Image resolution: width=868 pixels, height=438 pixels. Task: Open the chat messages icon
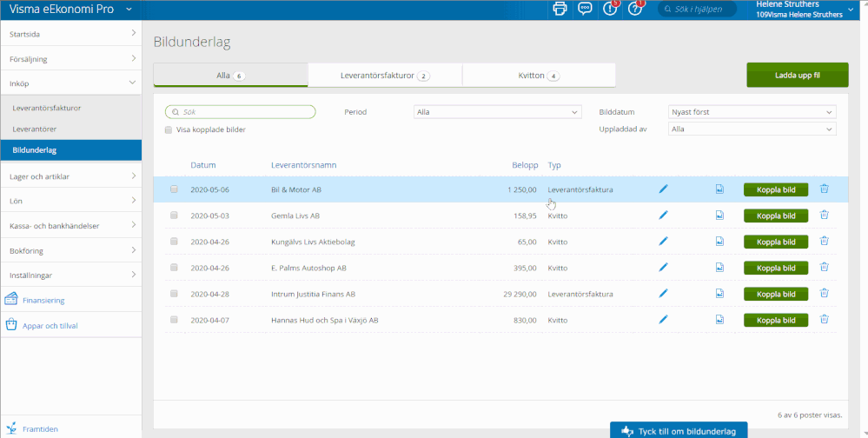pos(585,9)
